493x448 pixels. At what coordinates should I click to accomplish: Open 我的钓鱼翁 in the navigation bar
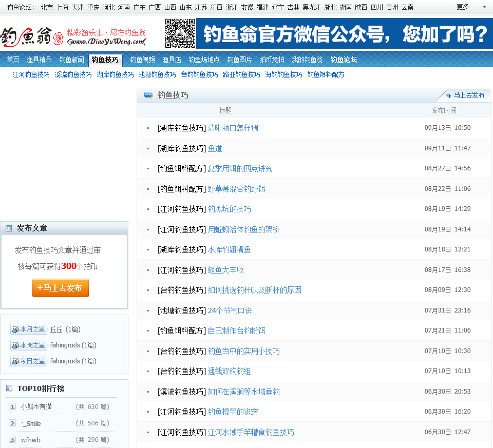point(308,60)
